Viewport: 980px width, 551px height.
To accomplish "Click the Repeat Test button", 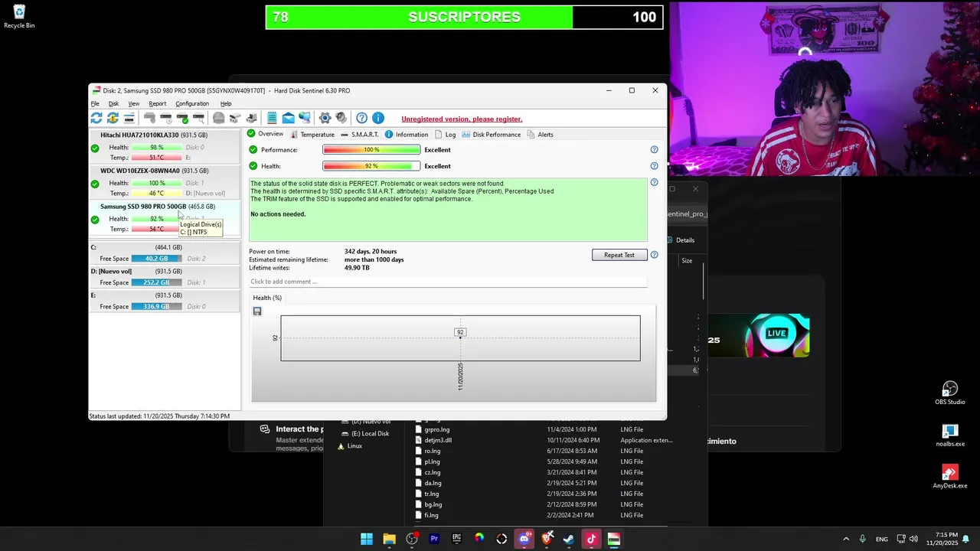I will [x=619, y=255].
